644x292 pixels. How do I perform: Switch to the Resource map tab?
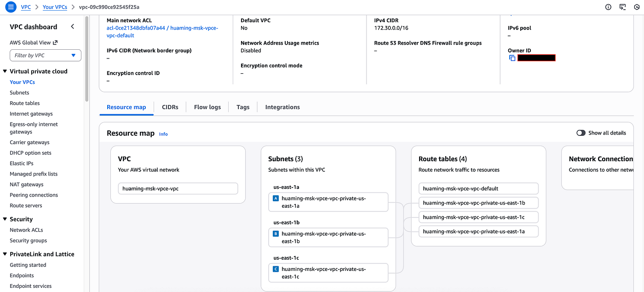[126, 107]
